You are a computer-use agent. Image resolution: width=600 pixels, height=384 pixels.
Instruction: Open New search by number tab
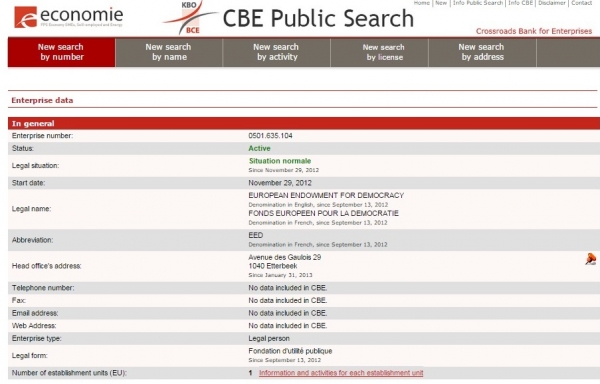point(61,52)
